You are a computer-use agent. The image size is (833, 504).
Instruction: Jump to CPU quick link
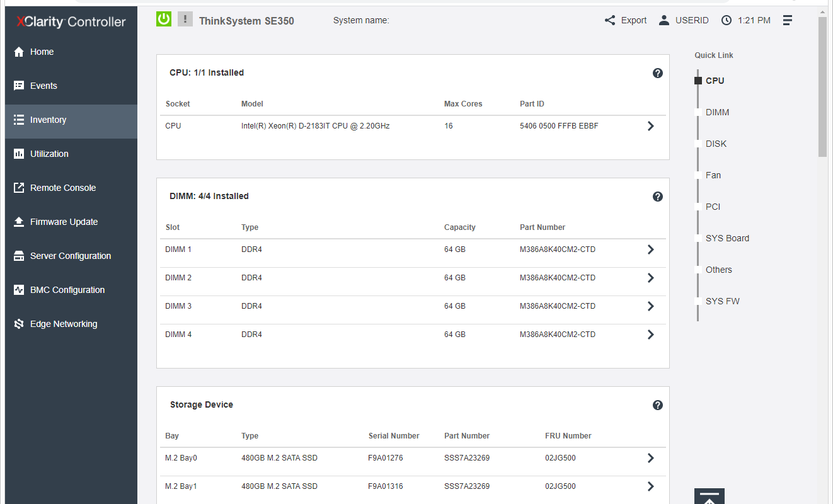(715, 81)
